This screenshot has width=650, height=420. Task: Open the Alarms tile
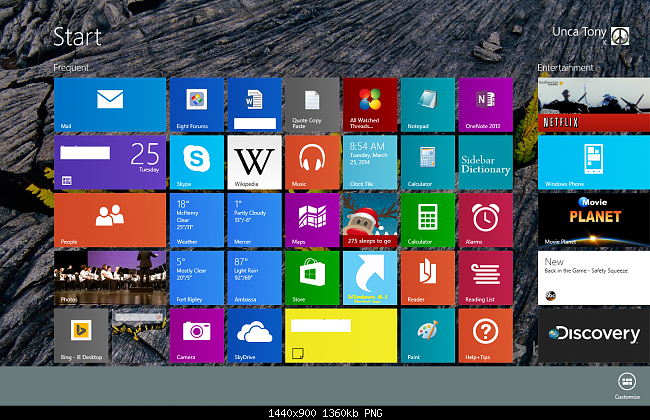point(486,220)
